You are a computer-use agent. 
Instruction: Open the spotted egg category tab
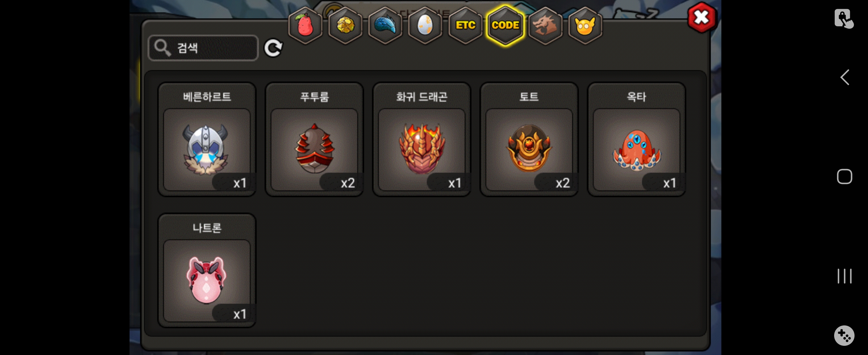tap(425, 25)
